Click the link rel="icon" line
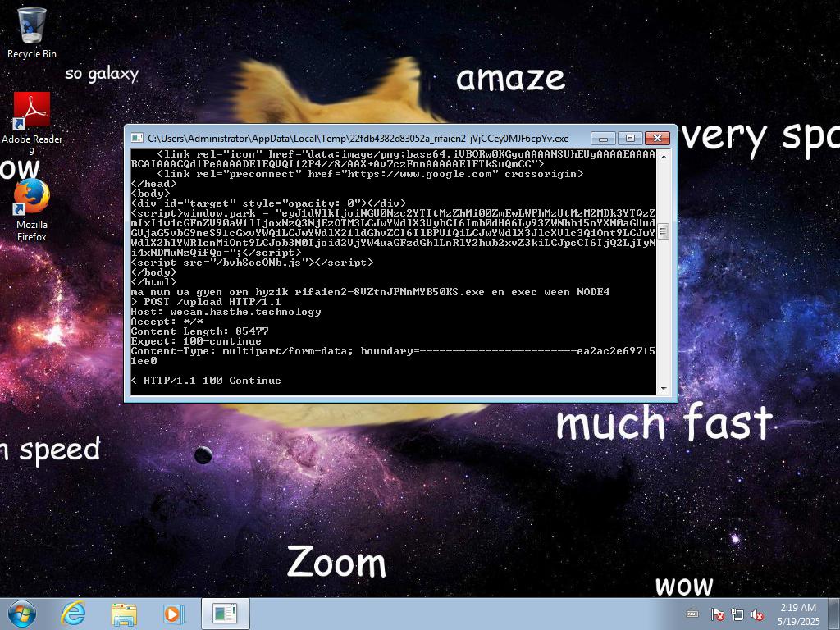Screen dimensions: 840x630 tap(393, 159)
